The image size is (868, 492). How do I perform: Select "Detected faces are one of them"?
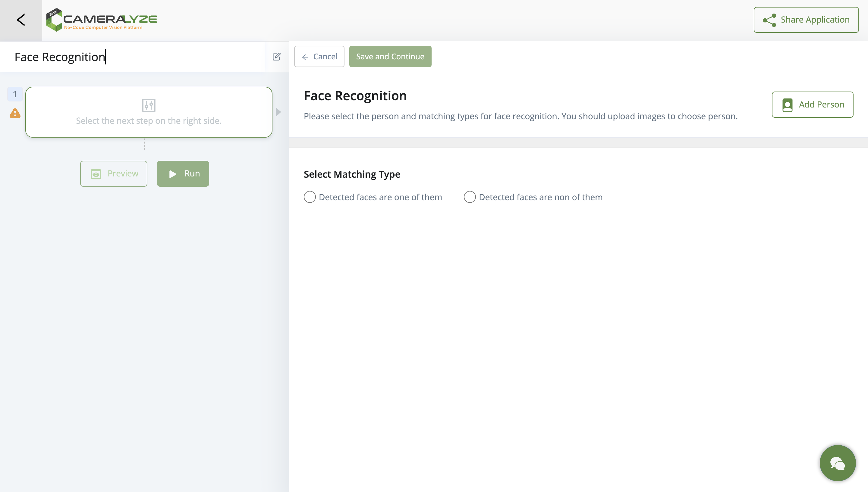pos(310,197)
